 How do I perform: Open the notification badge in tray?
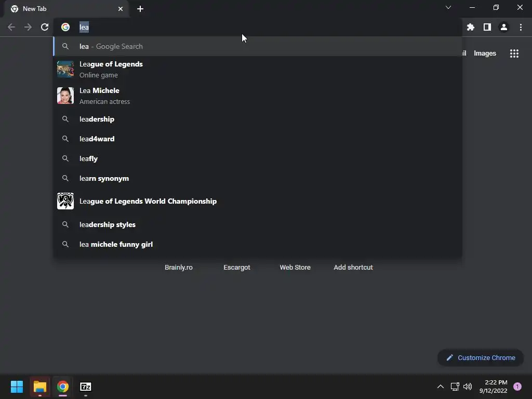click(x=517, y=387)
